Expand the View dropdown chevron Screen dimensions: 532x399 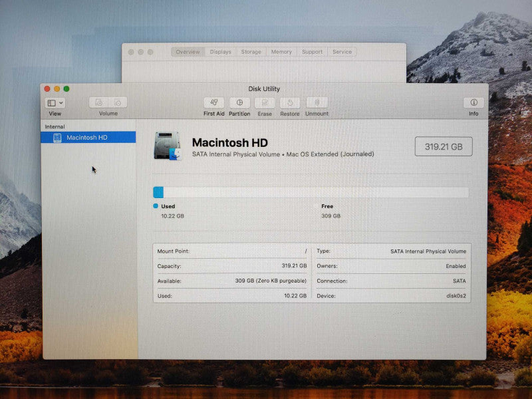click(61, 103)
